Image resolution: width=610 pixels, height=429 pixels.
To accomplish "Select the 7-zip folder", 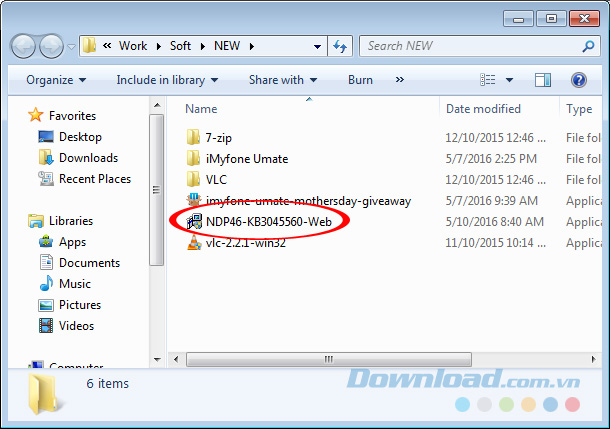I will click(218, 138).
